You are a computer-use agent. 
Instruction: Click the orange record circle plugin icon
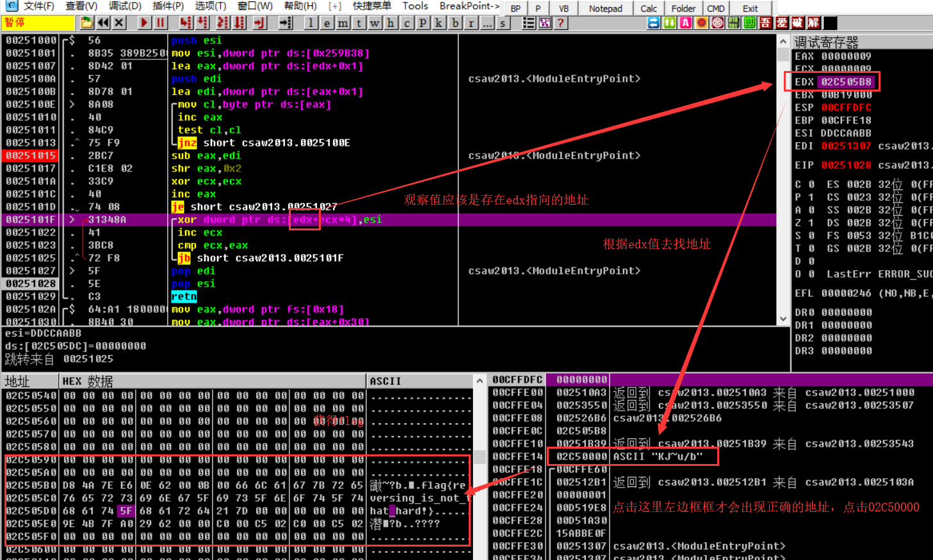tap(701, 23)
